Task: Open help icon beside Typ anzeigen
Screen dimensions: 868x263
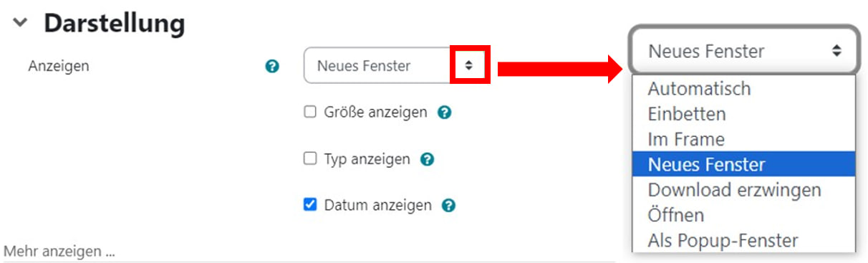Action: click(427, 159)
